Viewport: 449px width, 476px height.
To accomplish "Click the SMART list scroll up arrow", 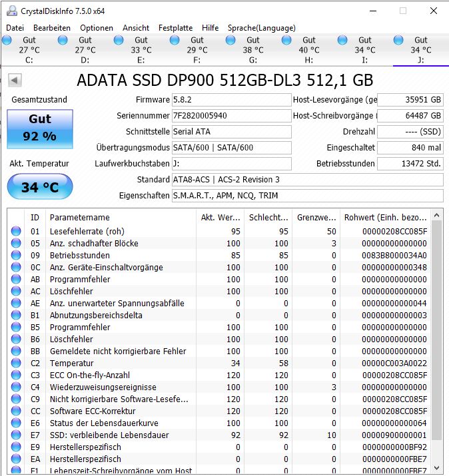I will click(437, 216).
